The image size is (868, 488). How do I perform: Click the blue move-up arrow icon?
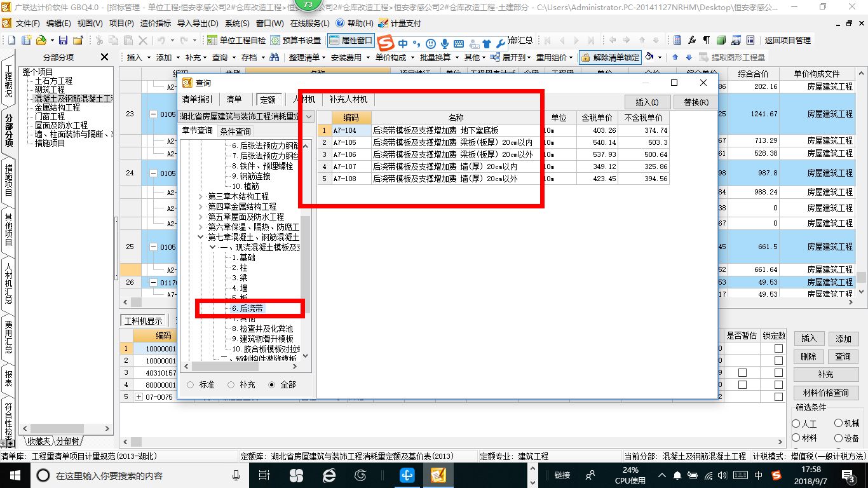click(675, 57)
